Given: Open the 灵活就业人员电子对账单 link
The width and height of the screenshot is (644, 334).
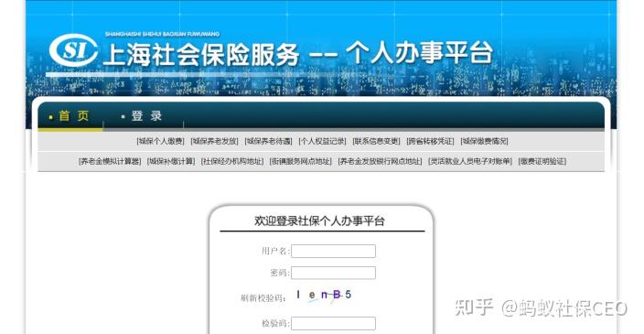Looking at the screenshot, I should point(470,161).
